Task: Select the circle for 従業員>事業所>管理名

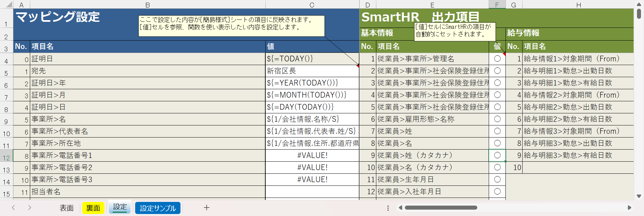Action: pyautogui.click(x=497, y=59)
